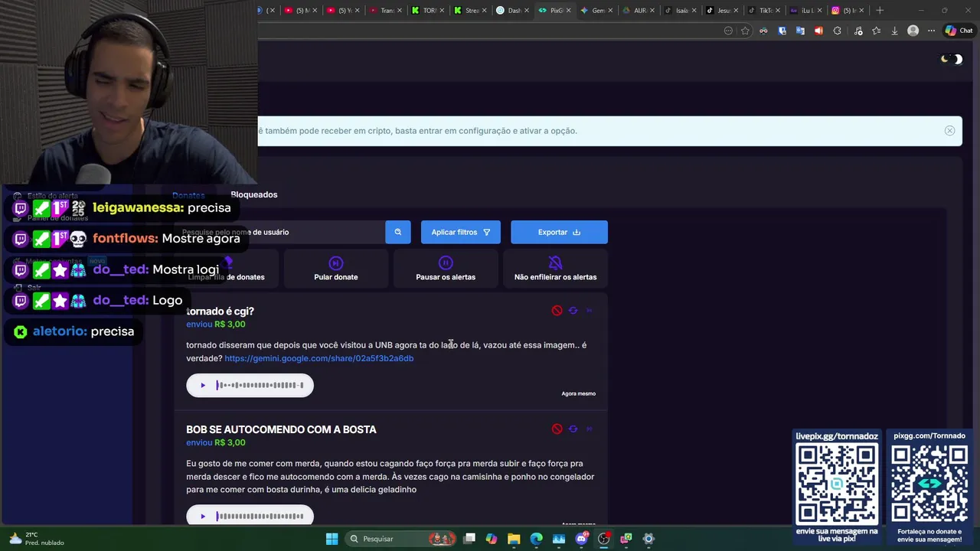The image size is (980, 551).
Task: Open the weather widget showing 21°C
Action: pos(37,539)
